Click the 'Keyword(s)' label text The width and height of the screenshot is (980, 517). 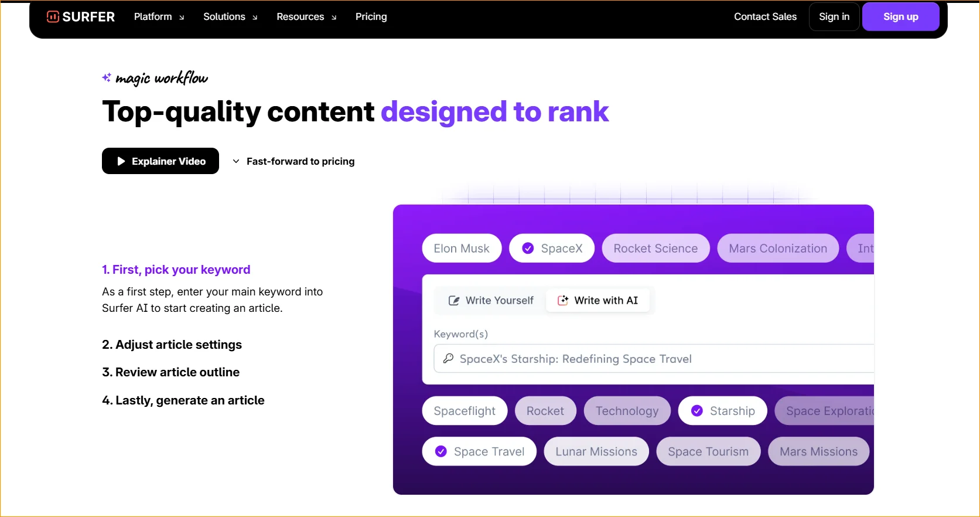[x=460, y=334]
